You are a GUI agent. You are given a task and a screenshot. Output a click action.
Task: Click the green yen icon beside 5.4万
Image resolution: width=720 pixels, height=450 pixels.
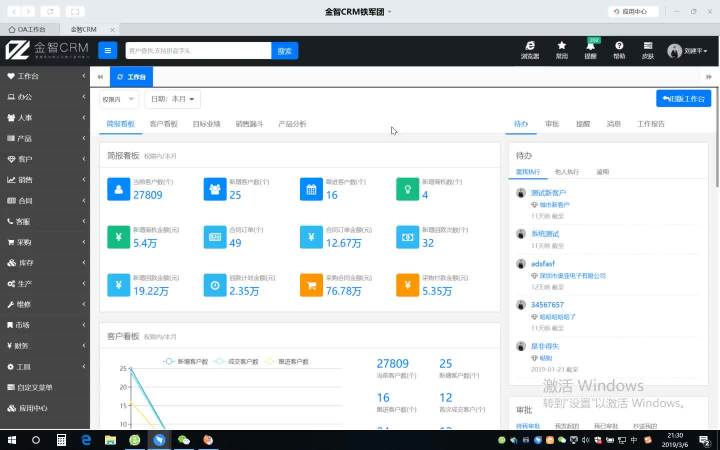tap(118, 237)
